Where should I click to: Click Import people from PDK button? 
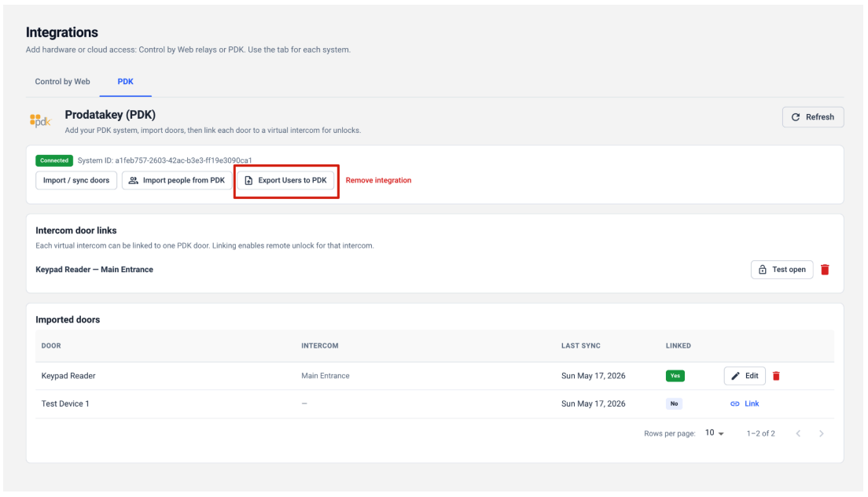click(x=177, y=180)
